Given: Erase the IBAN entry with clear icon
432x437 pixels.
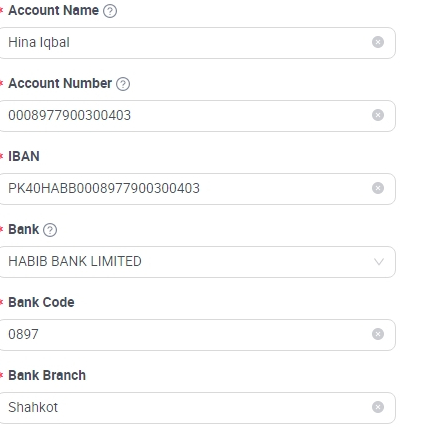Looking at the screenshot, I should point(378,188).
